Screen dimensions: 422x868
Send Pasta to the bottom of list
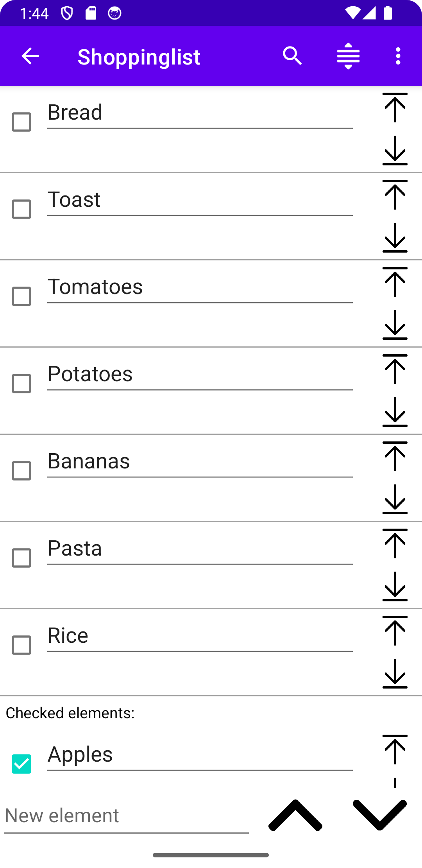pyautogui.click(x=395, y=586)
